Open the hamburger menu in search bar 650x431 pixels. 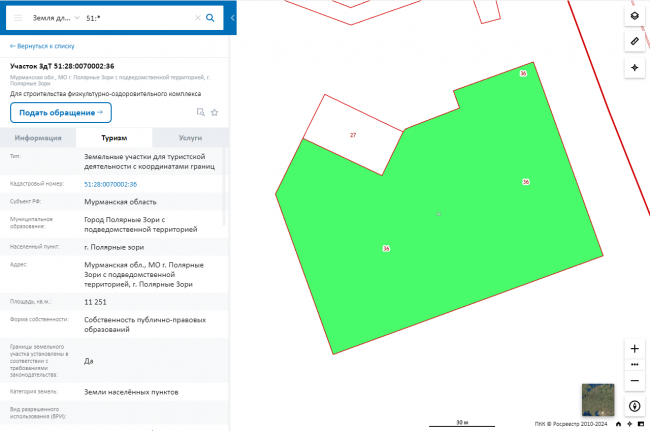pyautogui.click(x=17, y=18)
